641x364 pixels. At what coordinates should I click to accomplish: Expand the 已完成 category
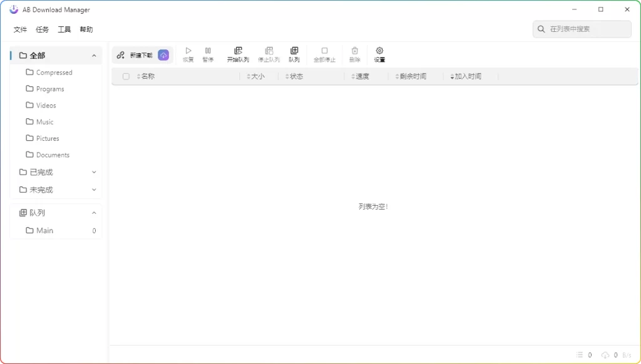tap(94, 172)
